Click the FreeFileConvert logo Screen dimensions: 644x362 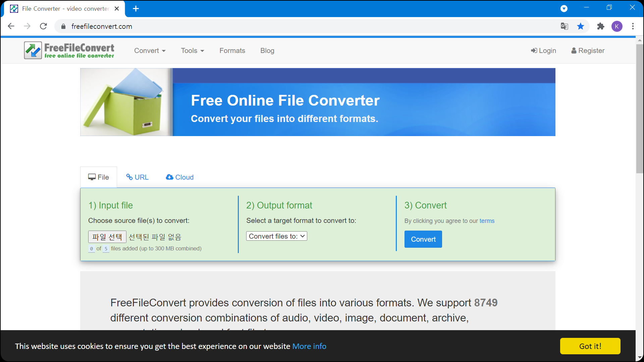point(69,50)
